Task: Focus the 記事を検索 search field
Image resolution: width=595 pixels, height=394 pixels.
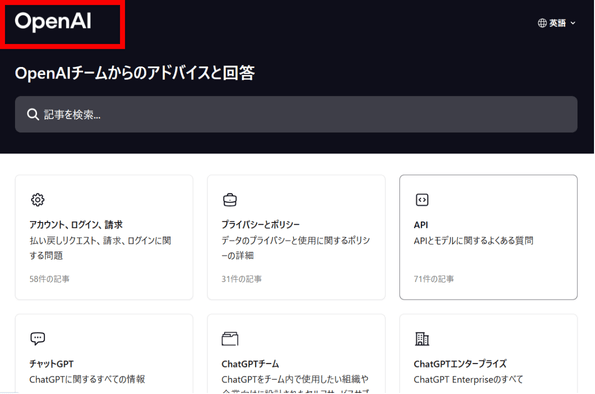Action: (296, 114)
